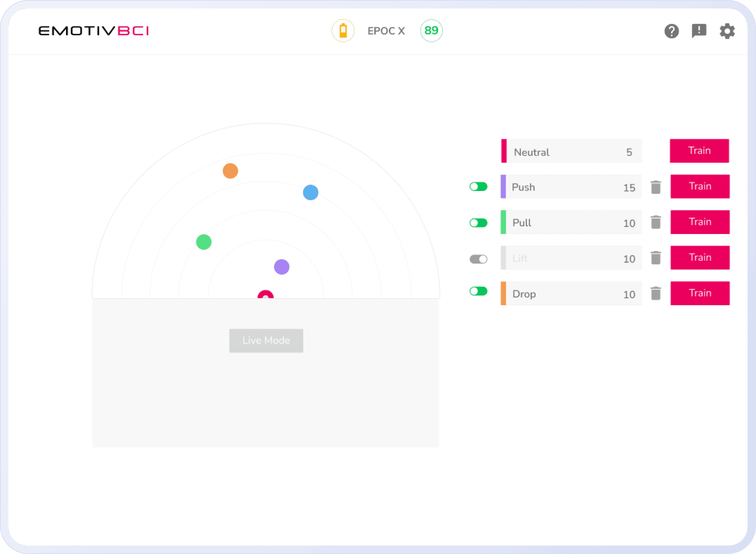Image resolution: width=756 pixels, height=554 pixels.
Task: Delete the Drop command with trash icon
Action: click(x=656, y=293)
